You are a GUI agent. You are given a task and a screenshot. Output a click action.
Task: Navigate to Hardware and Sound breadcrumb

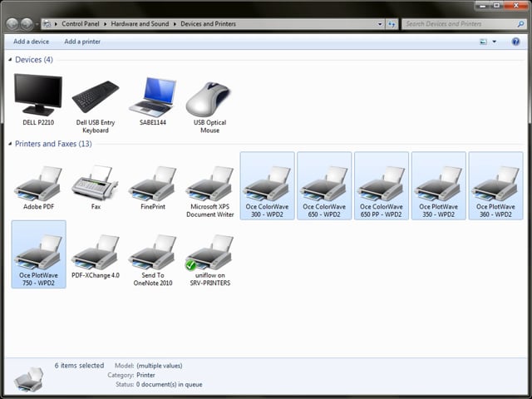[x=140, y=24]
